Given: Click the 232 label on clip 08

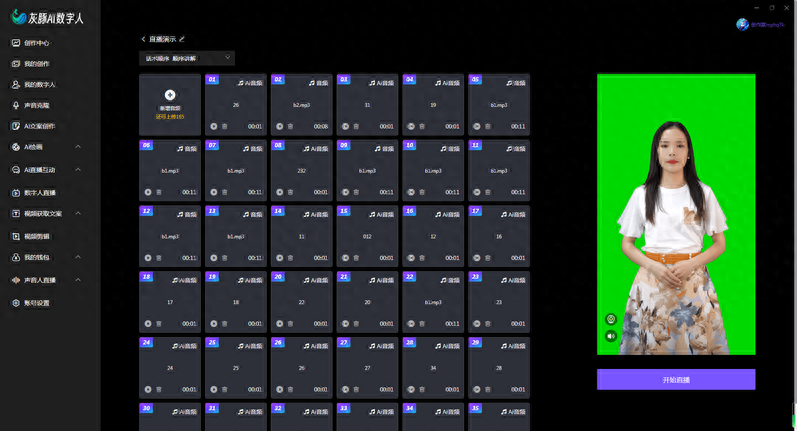Looking at the screenshot, I should pyautogui.click(x=301, y=171).
